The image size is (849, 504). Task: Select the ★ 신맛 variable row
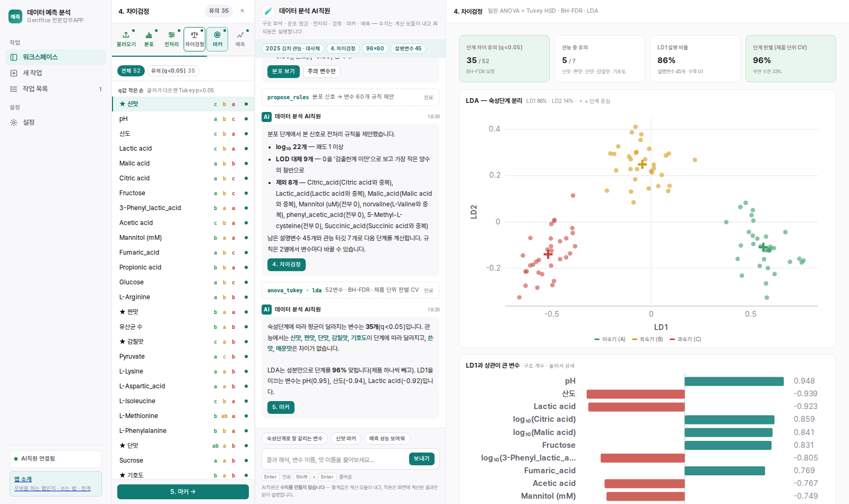(183, 104)
